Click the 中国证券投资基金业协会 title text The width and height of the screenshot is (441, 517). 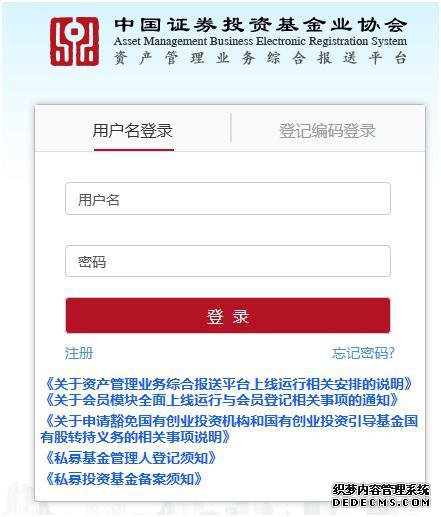[x=261, y=25]
